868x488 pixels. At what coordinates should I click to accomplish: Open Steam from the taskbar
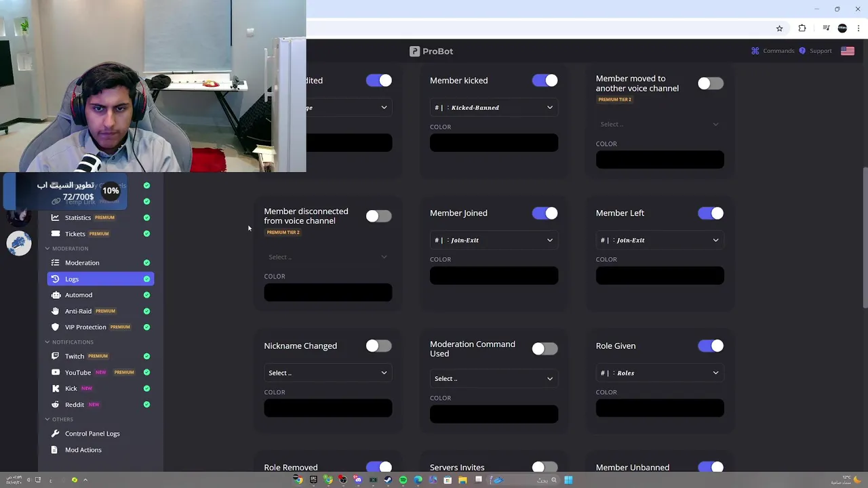tap(388, 480)
